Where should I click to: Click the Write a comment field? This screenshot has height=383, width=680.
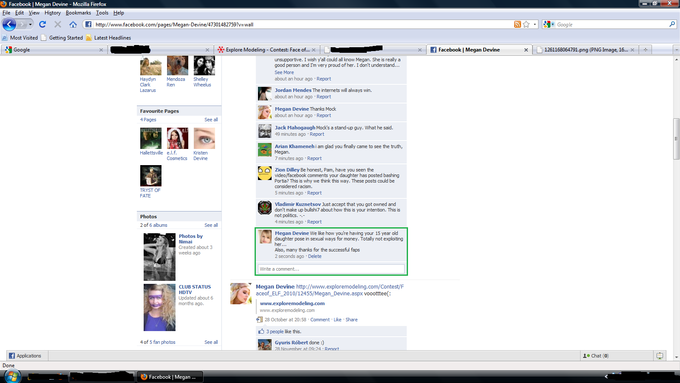(x=331, y=269)
